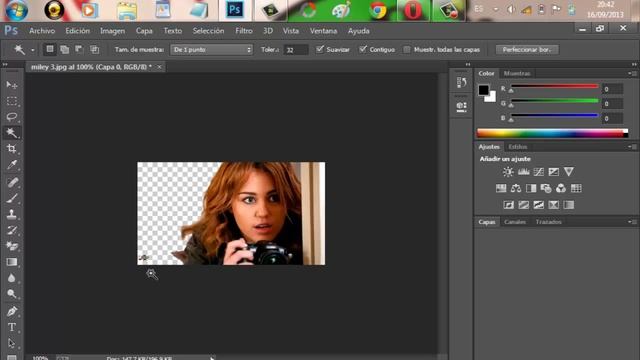Select the Brush tool
This screenshot has width=640, height=360.
point(11,198)
